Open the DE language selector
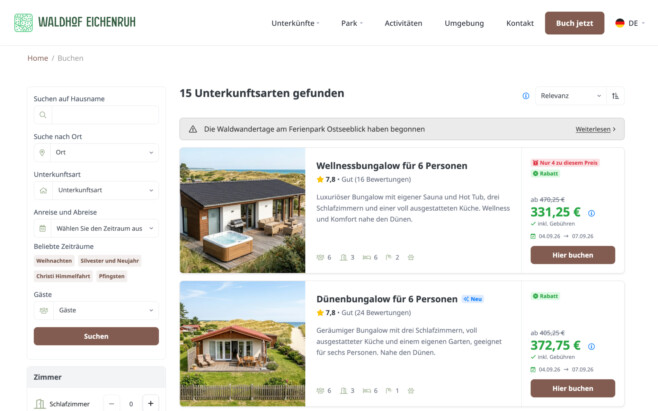Image resolution: width=658 pixels, height=411 pixels. tap(630, 23)
